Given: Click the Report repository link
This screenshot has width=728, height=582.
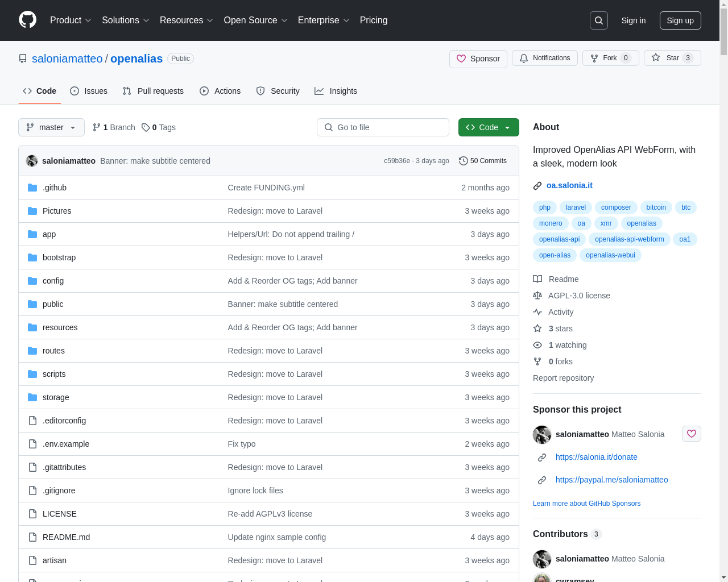Looking at the screenshot, I should point(563,378).
